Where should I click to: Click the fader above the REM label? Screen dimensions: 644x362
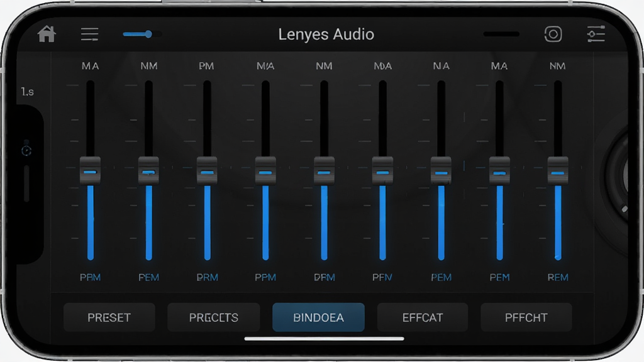558,170
